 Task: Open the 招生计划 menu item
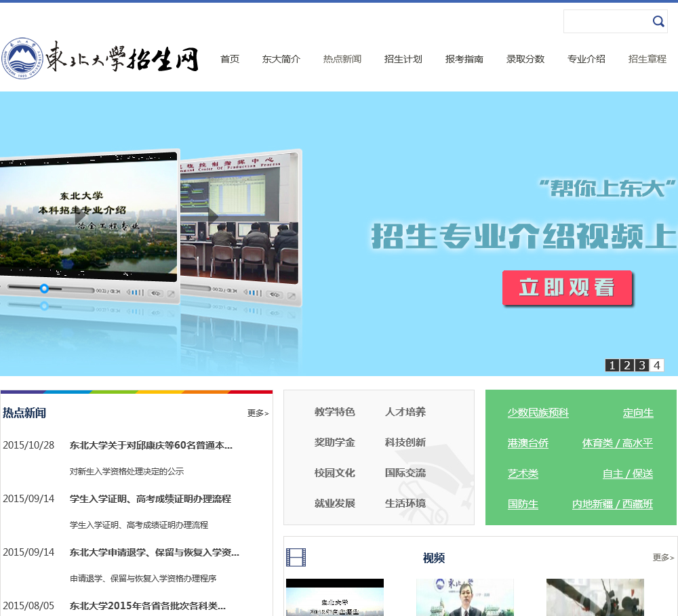point(403,59)
